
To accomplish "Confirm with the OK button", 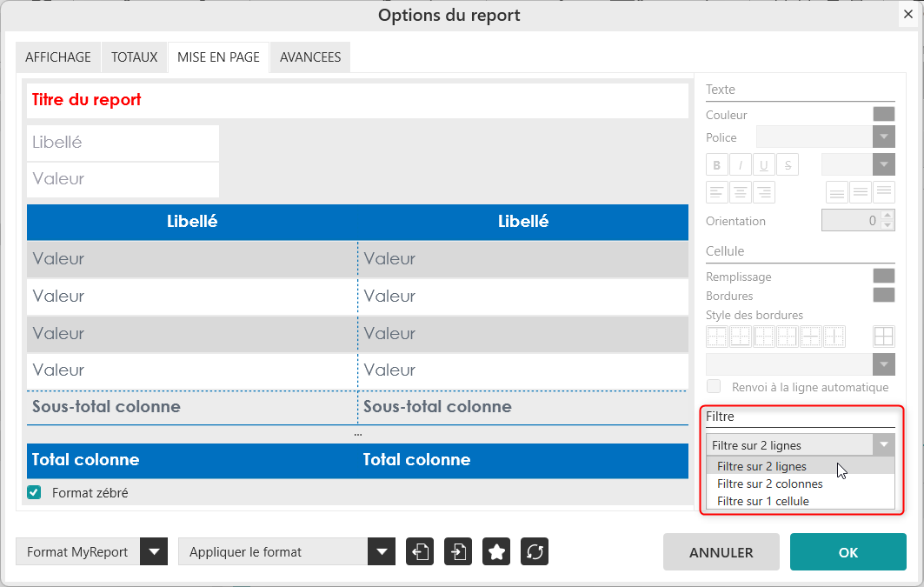I will click(848, 552).
